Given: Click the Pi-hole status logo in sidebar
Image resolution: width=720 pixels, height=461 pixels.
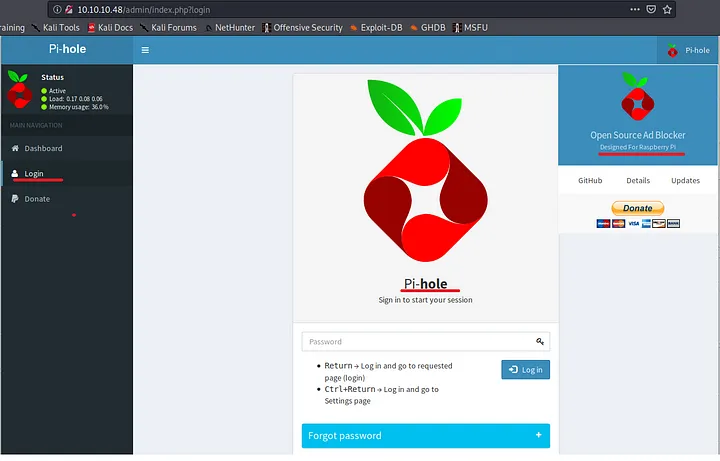Looking at the screenshot, I should click(20, 90).
